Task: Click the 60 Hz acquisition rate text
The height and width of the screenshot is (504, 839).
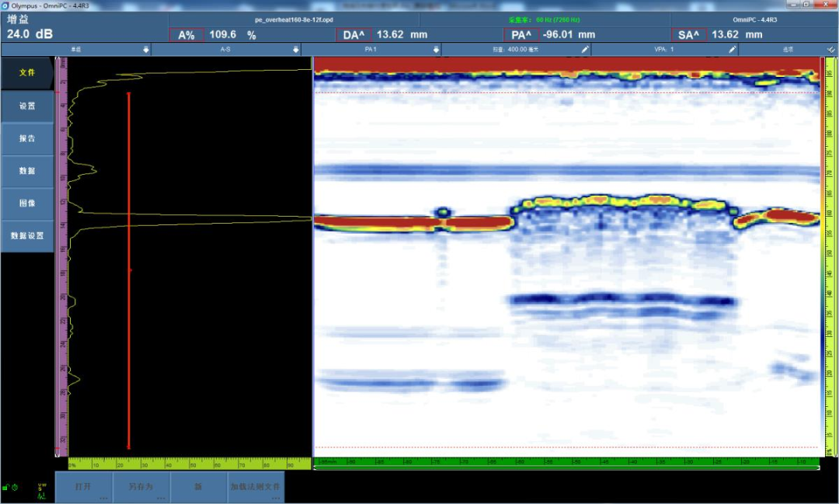Action: 544,19
